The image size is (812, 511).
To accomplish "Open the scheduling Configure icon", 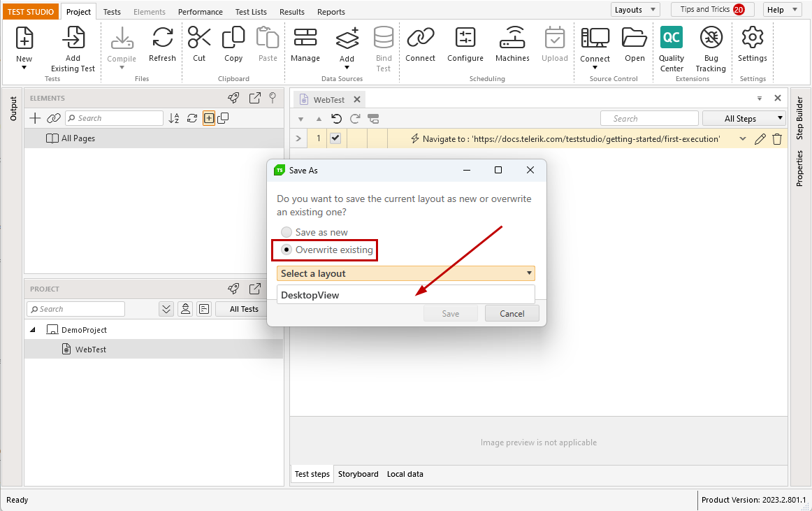I will tap(465, 38).
